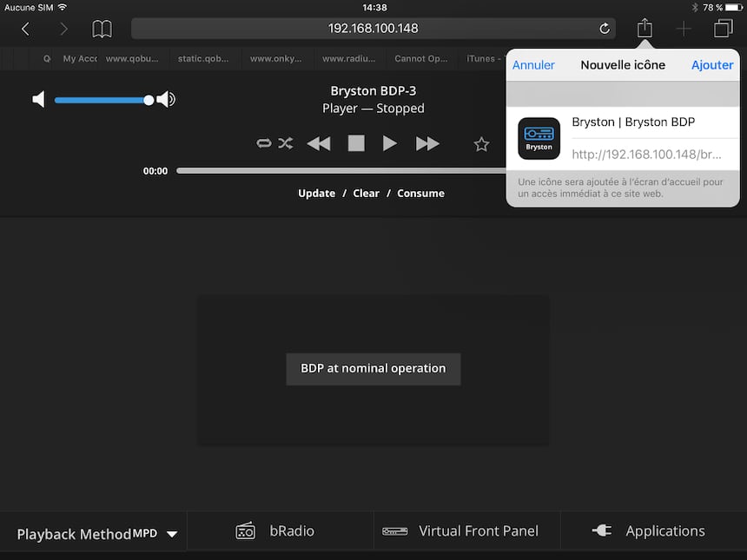Mark favorite with the star icon
Screen dimensions: 747x560
pos(481,144)
